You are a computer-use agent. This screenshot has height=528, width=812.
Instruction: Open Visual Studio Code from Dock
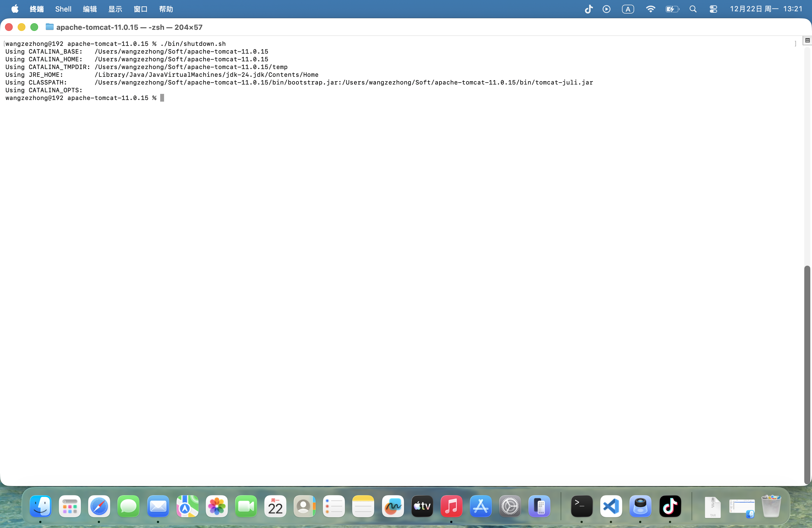click(x=611, y=506)
